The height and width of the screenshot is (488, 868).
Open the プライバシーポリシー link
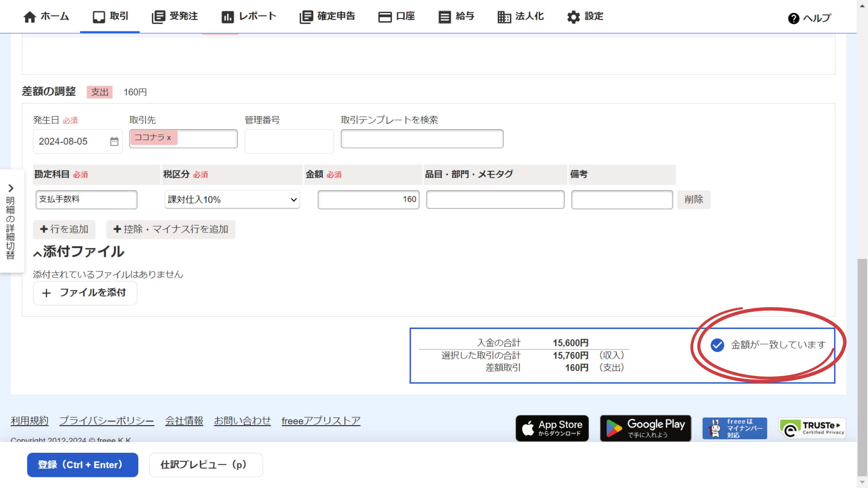tap(107, 421)
